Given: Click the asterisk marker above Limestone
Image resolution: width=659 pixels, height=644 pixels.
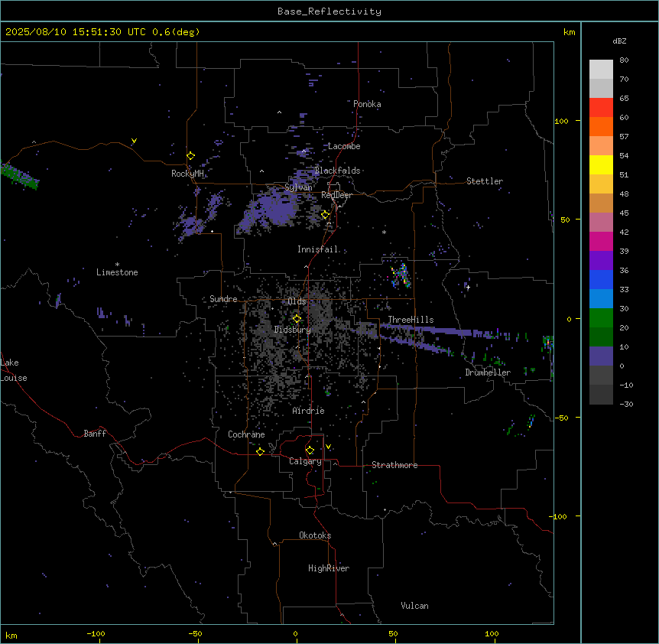Looking at the screenshot, I should click(117, 265).
